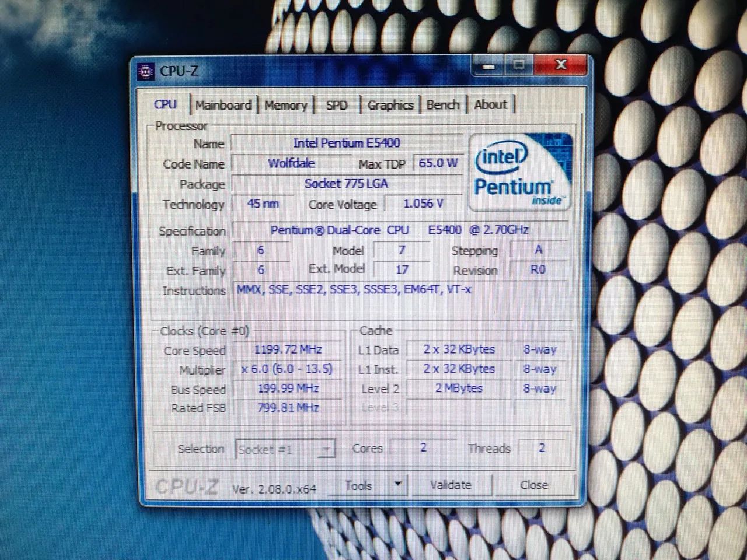
Task: Click the Rated FSB 799.81 MHz value
Action: pyautogui.click(x=288, y=408)
